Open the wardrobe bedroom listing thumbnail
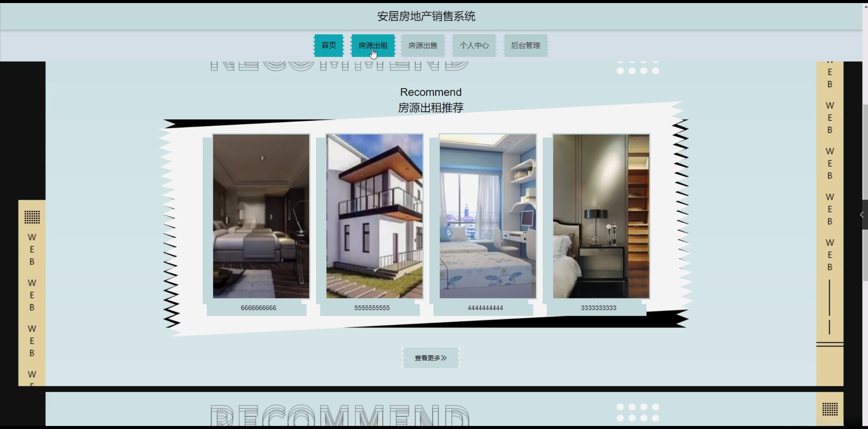Image resolution: width=868 pixels, height=429 pixels. (x=601, y=216)
